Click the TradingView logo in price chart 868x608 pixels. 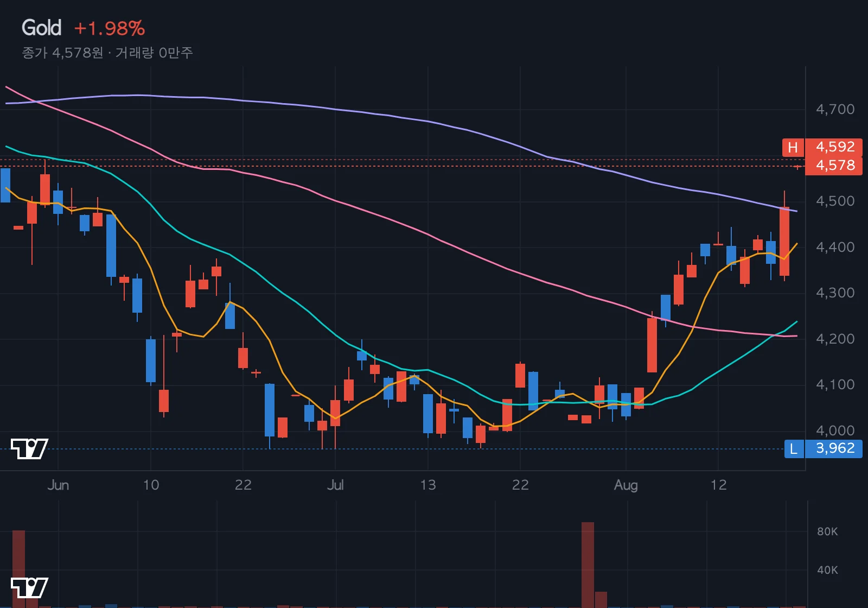(x=29, y=448)
